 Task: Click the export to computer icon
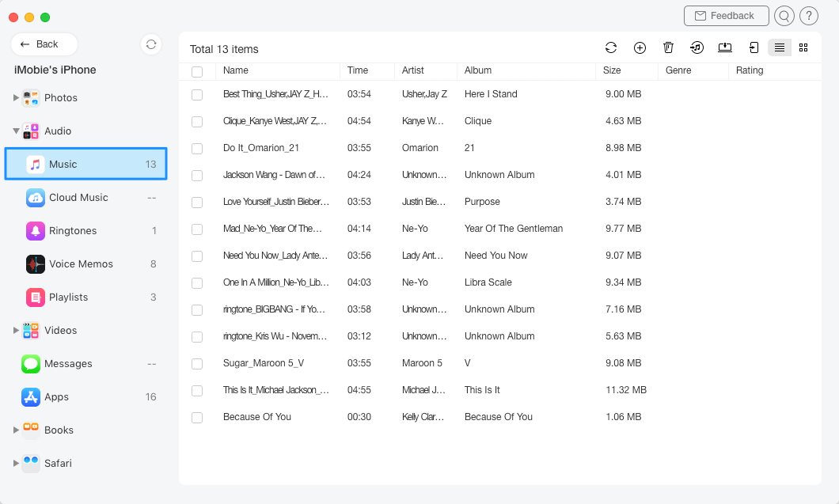725,47
